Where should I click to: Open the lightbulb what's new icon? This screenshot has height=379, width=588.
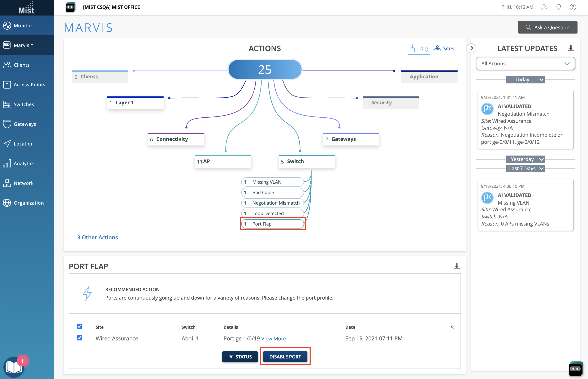(558, 7)
